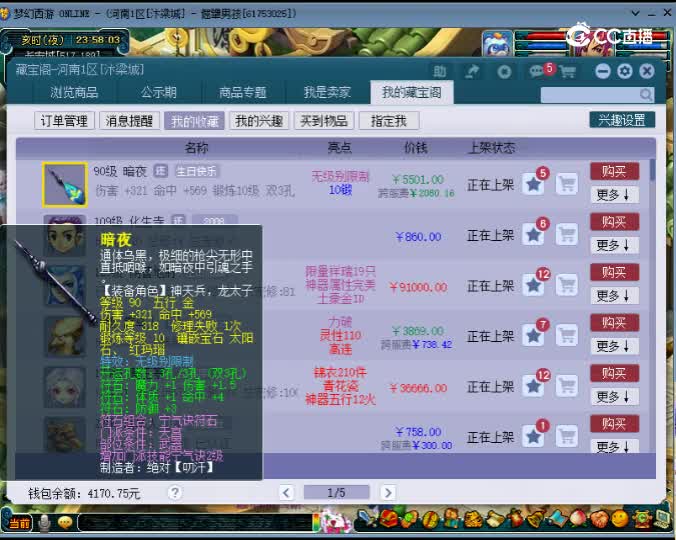Click the 消息提醒 button
The image size is (676, 540).
129,121
